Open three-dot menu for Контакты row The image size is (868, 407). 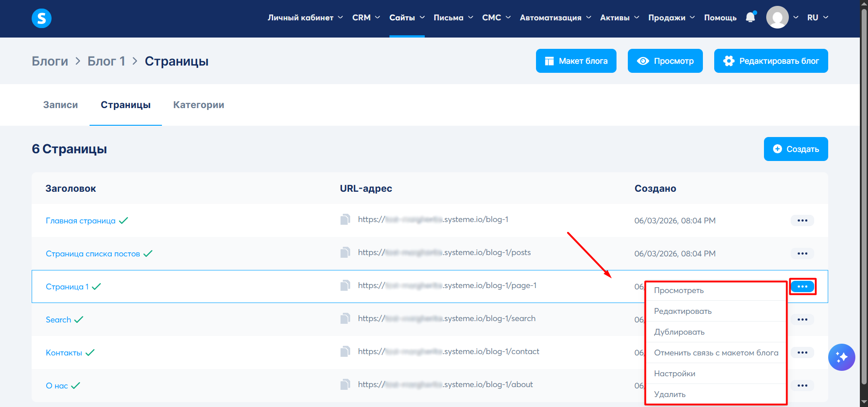[802, 353]
